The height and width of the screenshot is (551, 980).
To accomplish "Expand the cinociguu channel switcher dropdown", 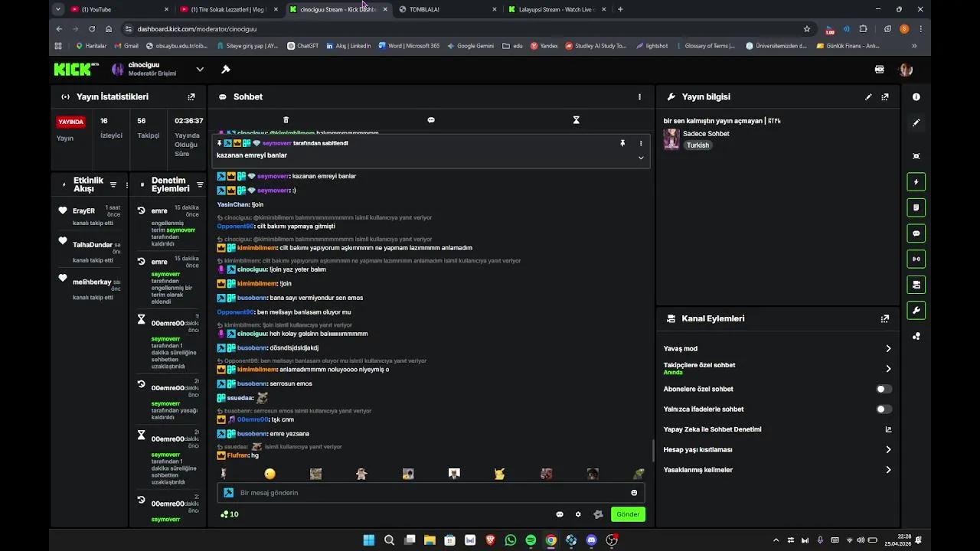I will coord(199,70).
